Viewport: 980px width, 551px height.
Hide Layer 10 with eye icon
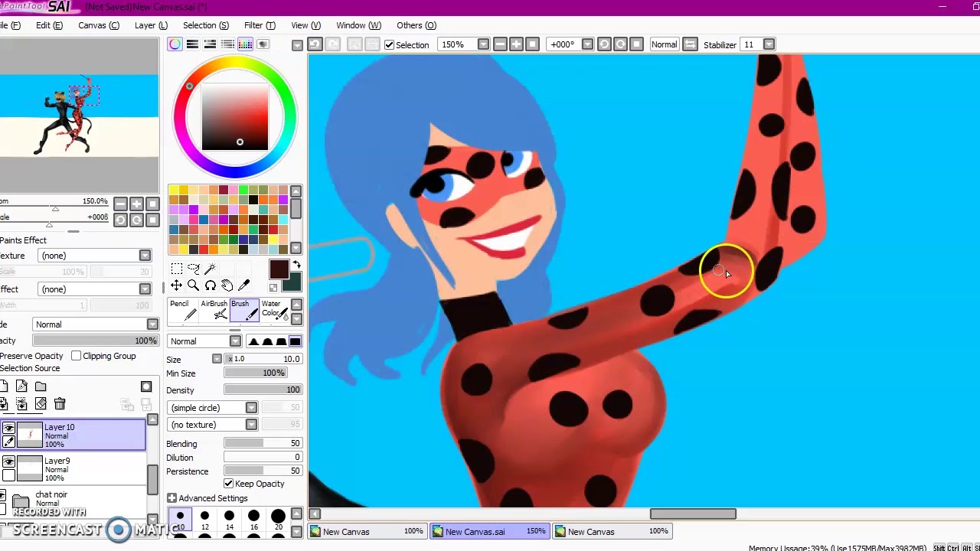(8, 429)
